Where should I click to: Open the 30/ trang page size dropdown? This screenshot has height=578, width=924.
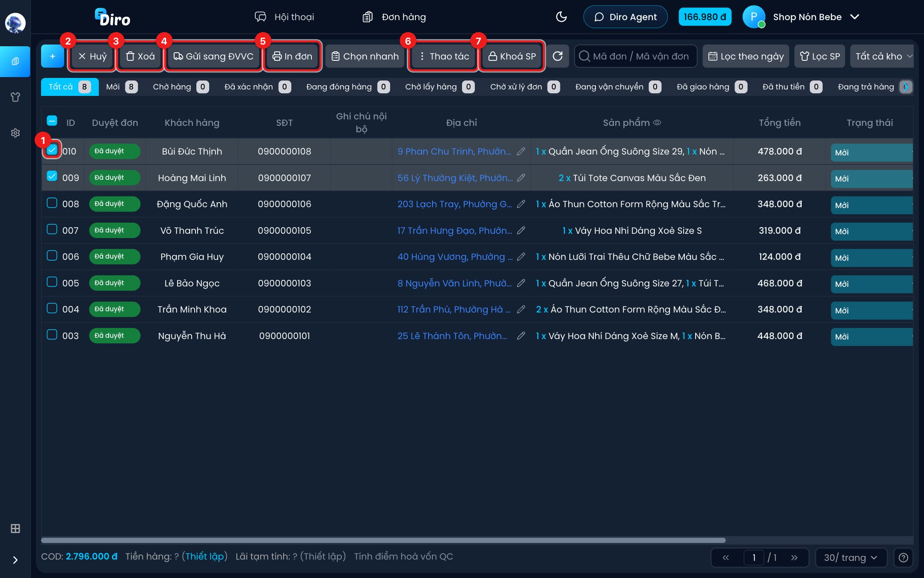(x=851, y=558)
